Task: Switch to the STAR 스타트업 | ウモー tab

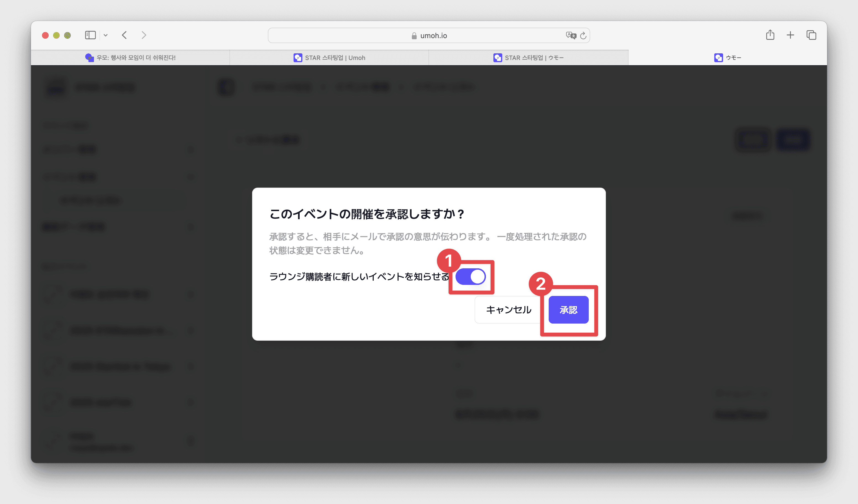Action: pyautogui.click(x=529, y=57)
